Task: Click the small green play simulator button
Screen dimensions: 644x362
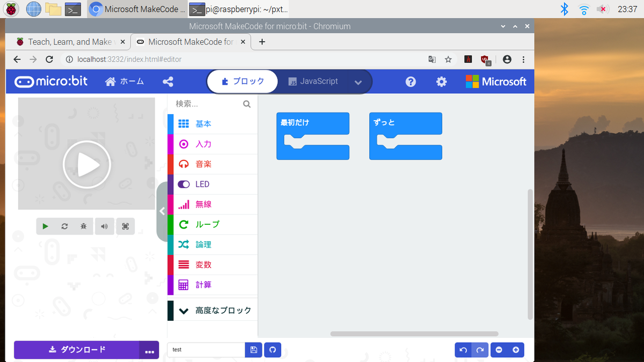Action: 46,226
